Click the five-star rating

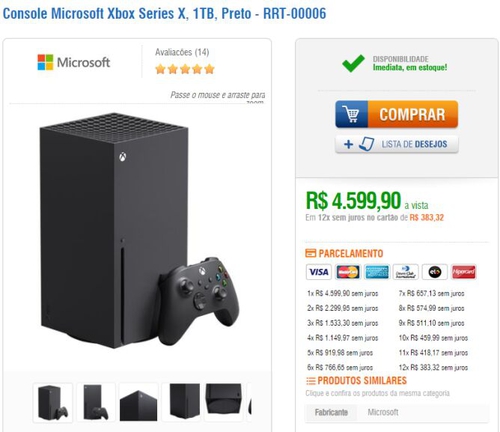(185, 69)
